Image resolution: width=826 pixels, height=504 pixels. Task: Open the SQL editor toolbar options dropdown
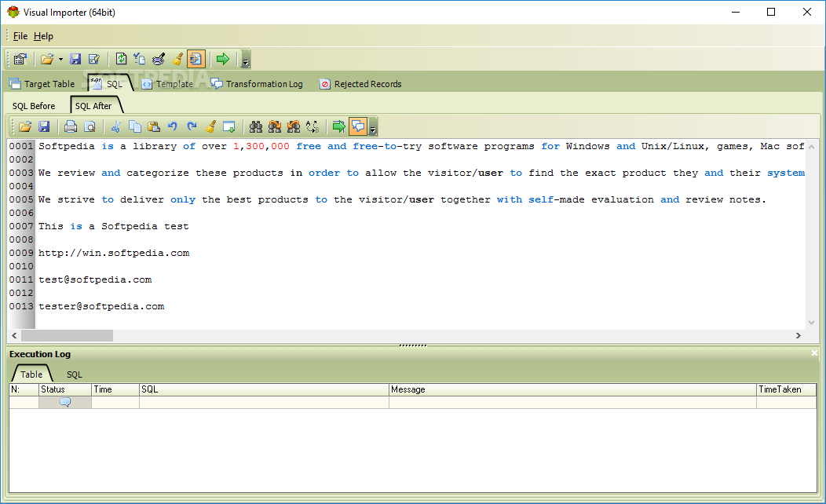(373, 127)
